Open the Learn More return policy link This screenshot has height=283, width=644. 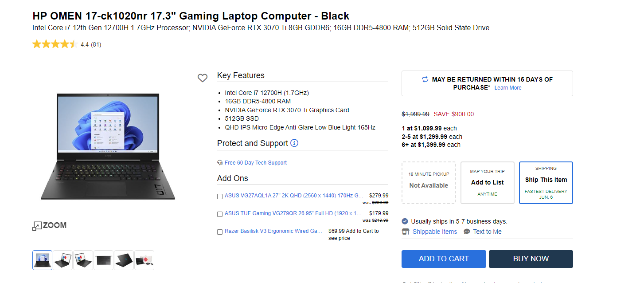click(x=508, y=88)
